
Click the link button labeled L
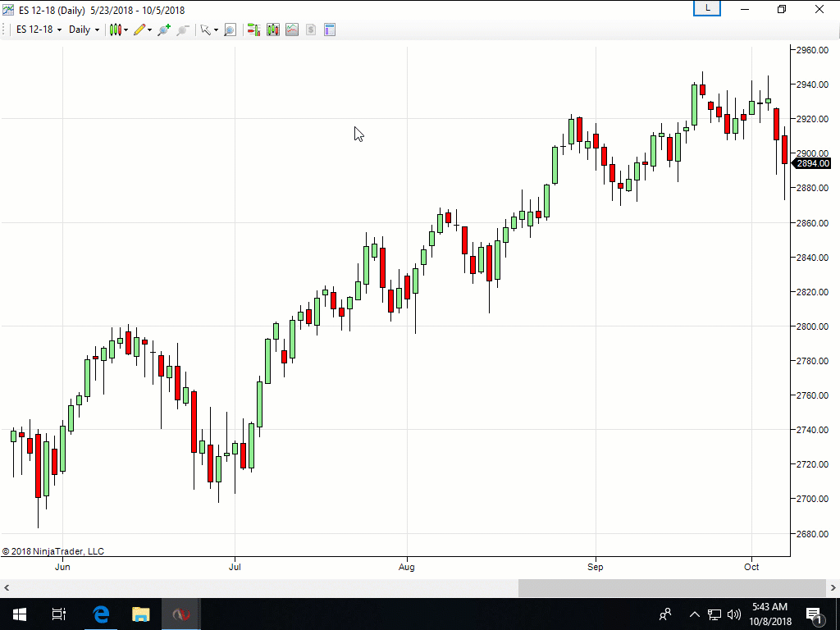click(x=707, y=8)
